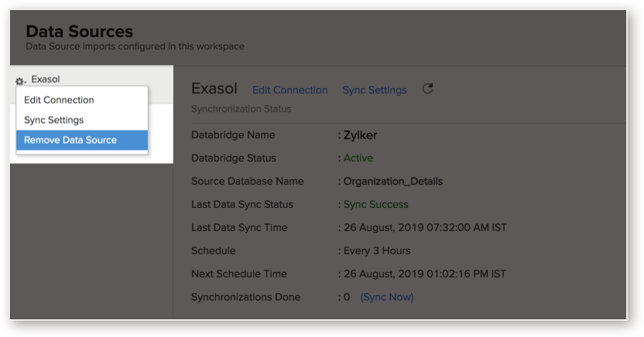Image resolution: width=644 pixels, height=337 pixels.
Task: Click the Sync Now link
Action: pos(387,298)
